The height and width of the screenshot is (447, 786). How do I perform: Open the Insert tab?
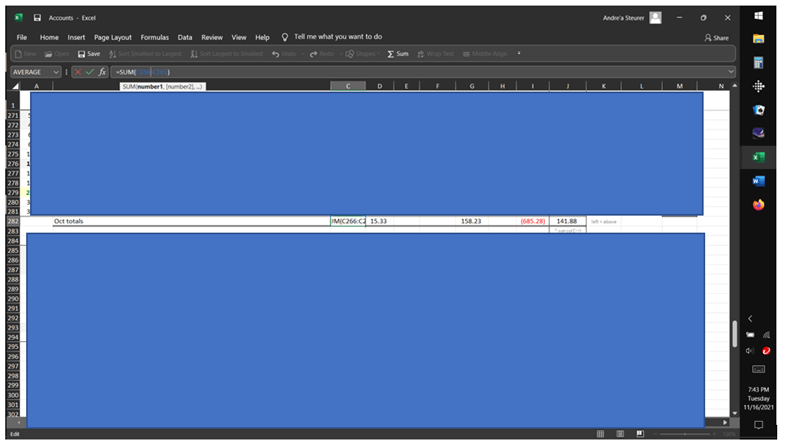(76, 37)
